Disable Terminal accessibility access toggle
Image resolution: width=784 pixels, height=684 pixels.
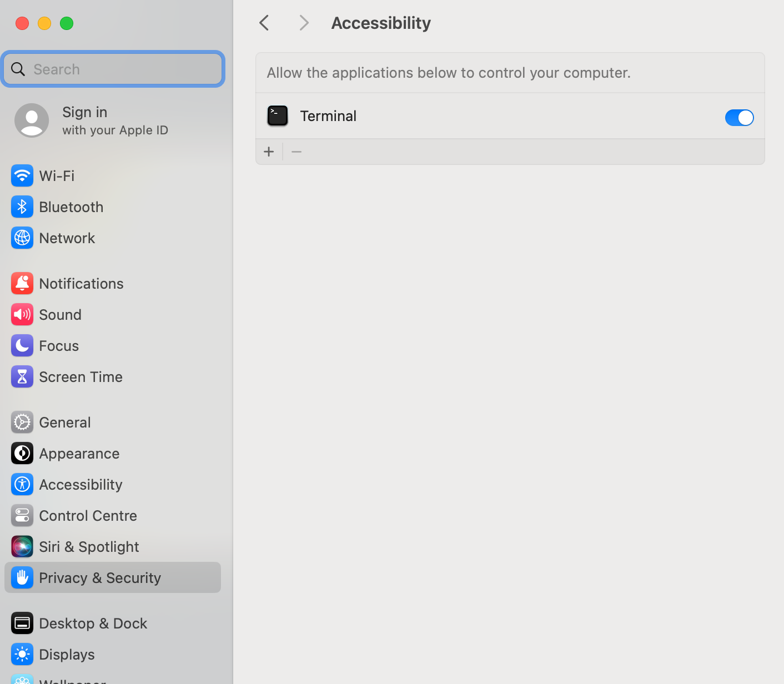pos(739,118)
